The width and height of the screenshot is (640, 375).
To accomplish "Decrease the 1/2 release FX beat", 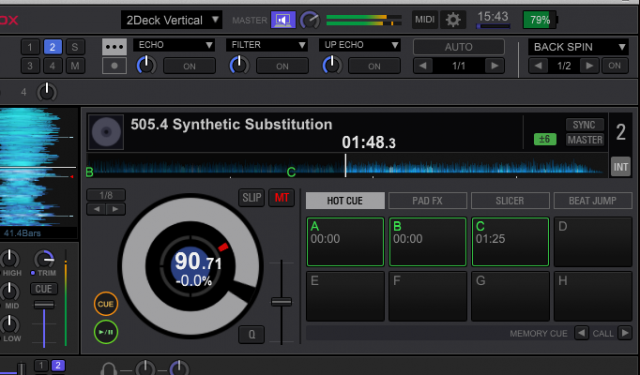I will pyautogui.click(x=538, y=66).
